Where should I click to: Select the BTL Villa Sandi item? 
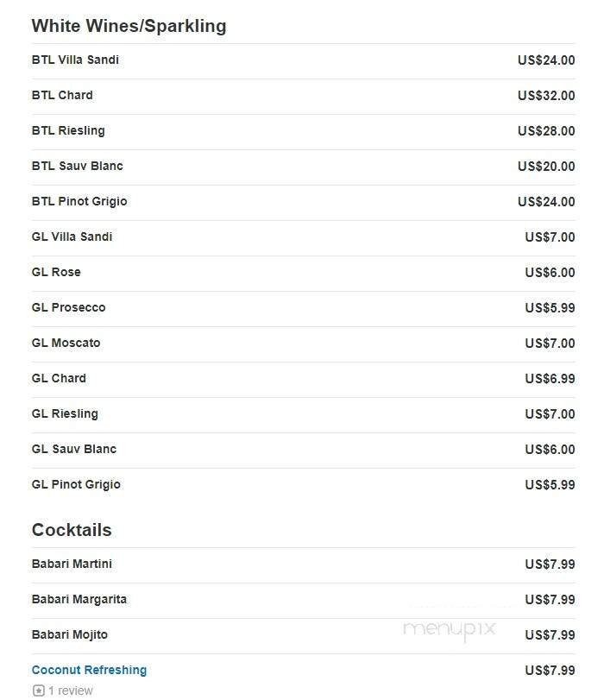(x=75, y=60)
